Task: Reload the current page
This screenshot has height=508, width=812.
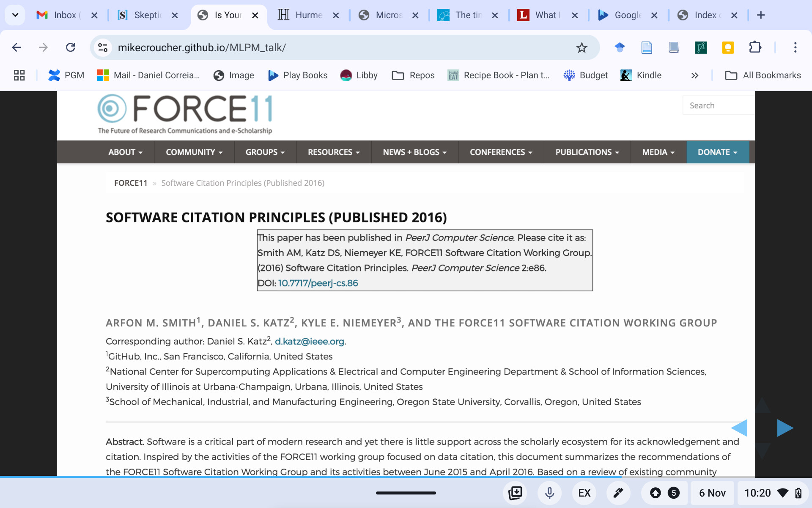Action: tap(71, 47)
